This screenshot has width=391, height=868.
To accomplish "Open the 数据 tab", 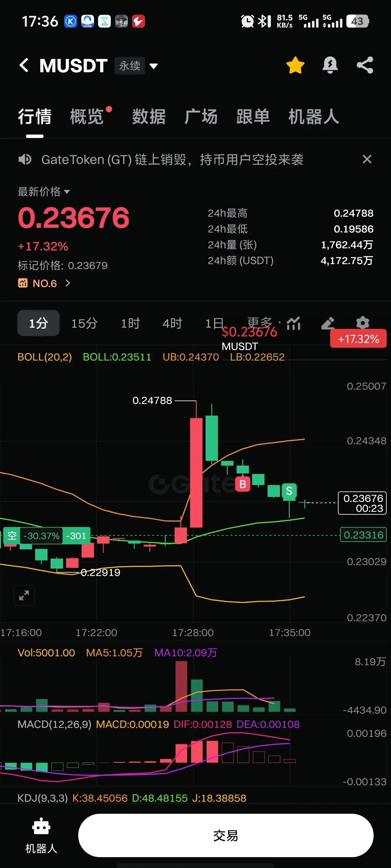I will pos(149,117).
